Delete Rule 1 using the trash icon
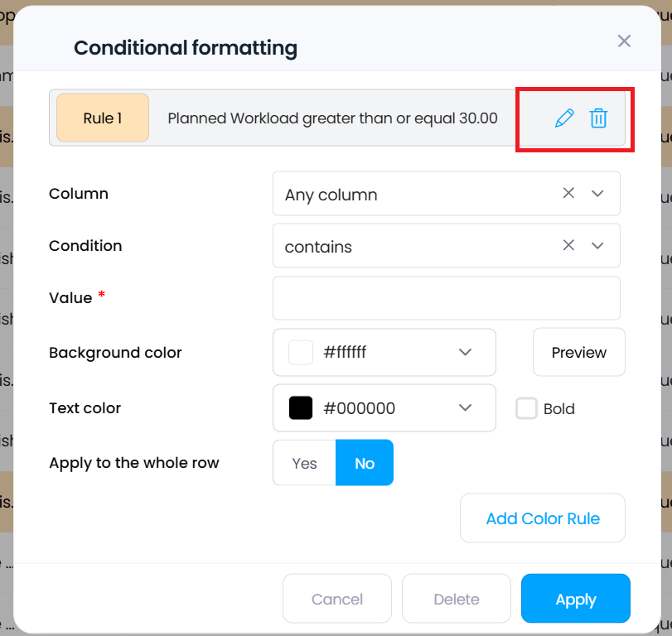672x636 pixels. pyautogui.click(x=598, y=118)
